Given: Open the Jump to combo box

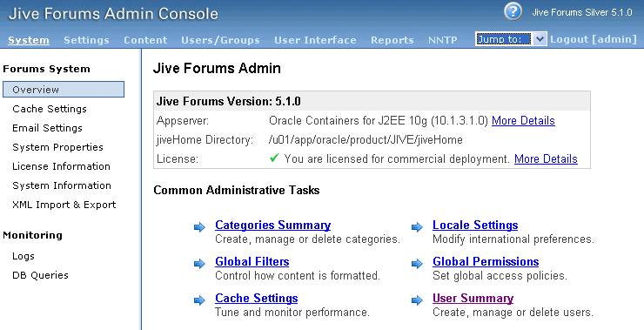Looking at the screenshot, I should [511, 39].
